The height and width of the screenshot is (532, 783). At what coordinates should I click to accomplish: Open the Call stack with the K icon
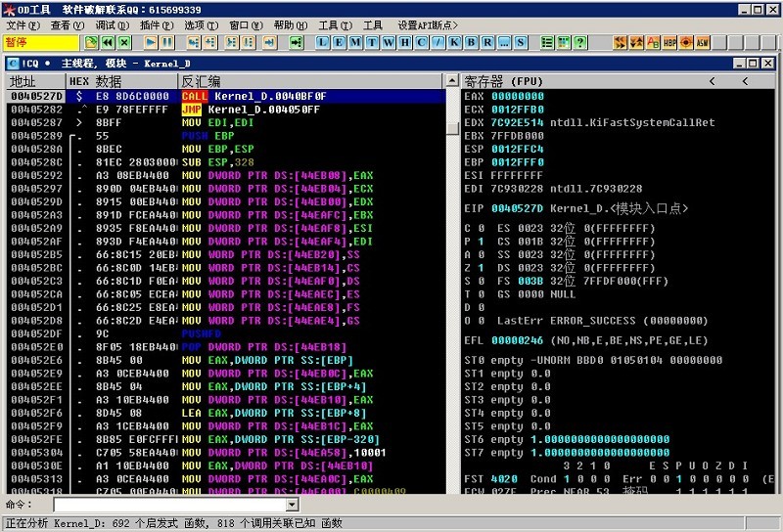(x=454, y=42)
